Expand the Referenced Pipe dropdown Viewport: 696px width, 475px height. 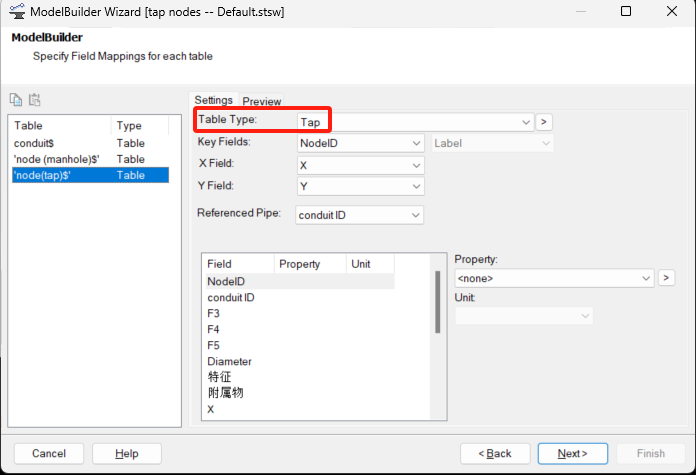(361, 214)
